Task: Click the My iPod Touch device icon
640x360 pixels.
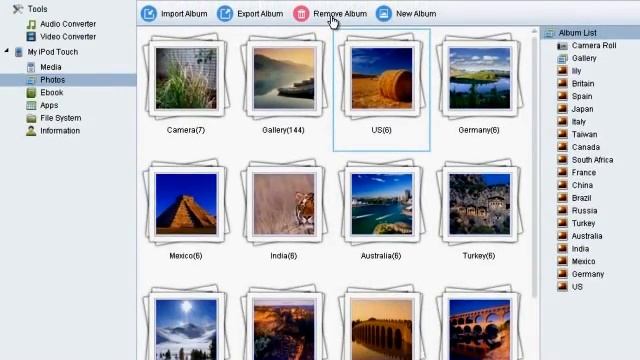Action: click(18, 52)
